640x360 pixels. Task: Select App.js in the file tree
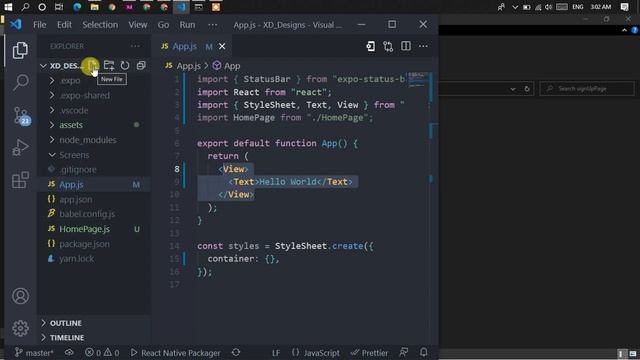point(94,184)
